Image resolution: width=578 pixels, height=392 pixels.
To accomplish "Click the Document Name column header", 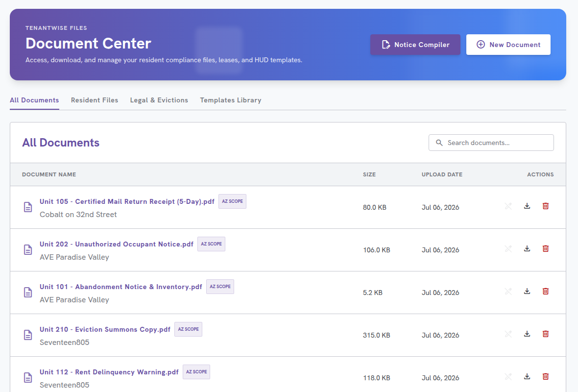I will click(x=49, y=174).
